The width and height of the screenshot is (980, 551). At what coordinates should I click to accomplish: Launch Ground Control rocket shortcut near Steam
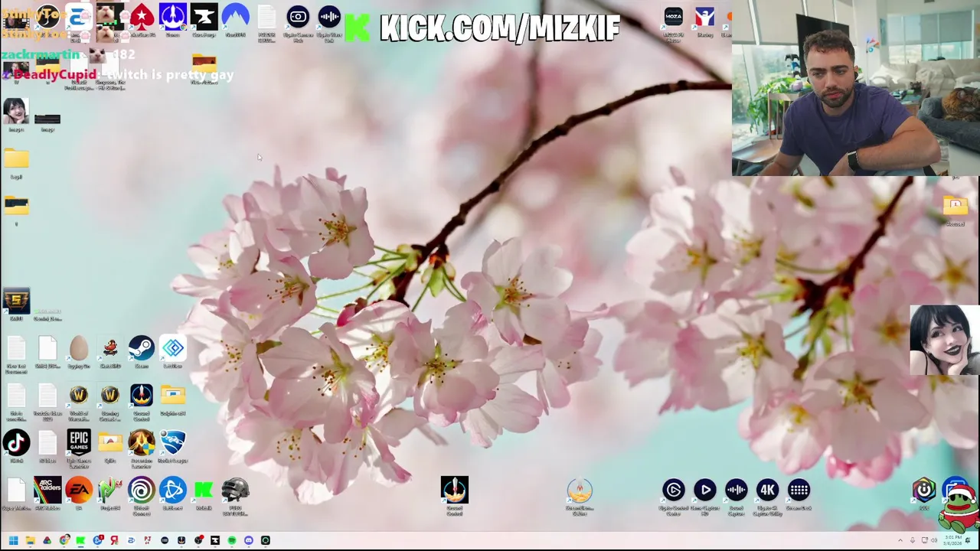[142, 395]
